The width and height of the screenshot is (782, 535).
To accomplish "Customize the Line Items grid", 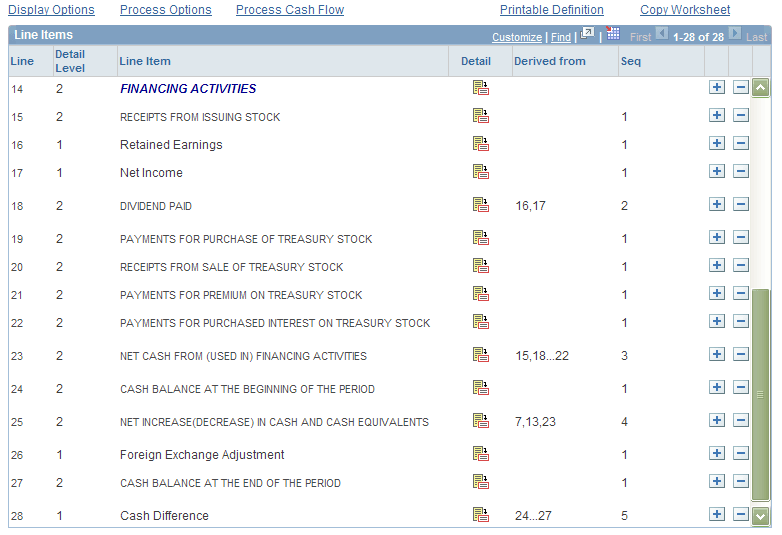I will [x=517, y=37].
